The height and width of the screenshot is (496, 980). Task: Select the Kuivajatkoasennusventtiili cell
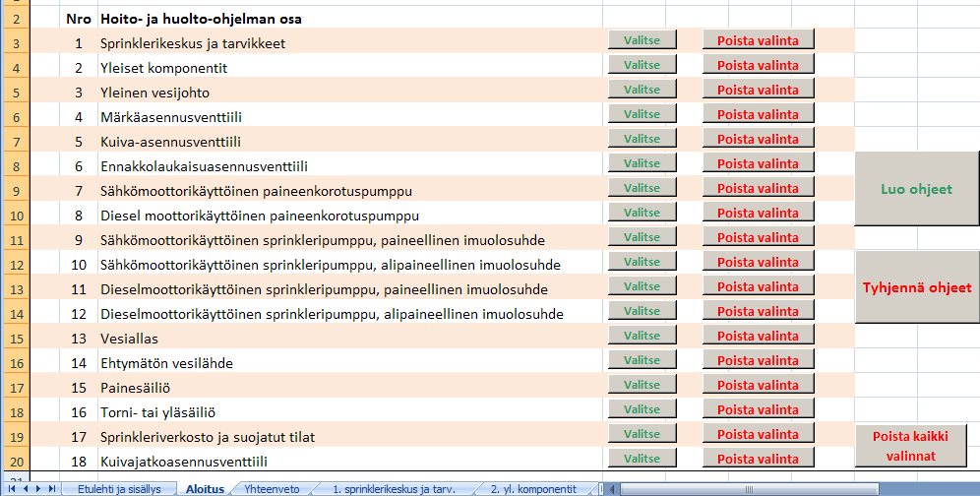[x=350, y=462]
